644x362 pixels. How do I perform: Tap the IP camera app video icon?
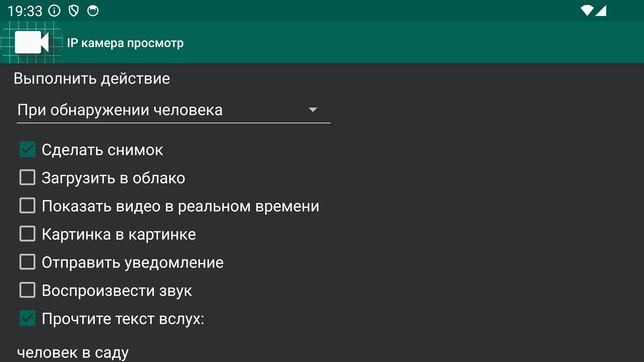pos(31,42)
